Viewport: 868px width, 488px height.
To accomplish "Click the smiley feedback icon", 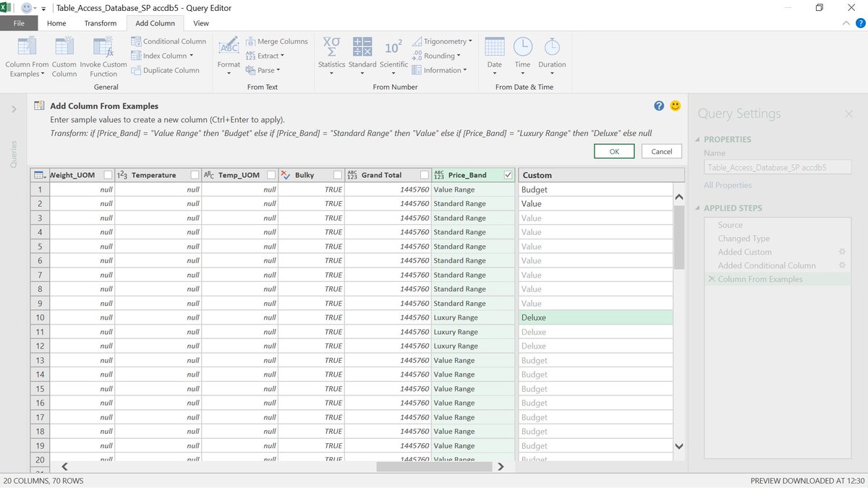I will point(675,105).
